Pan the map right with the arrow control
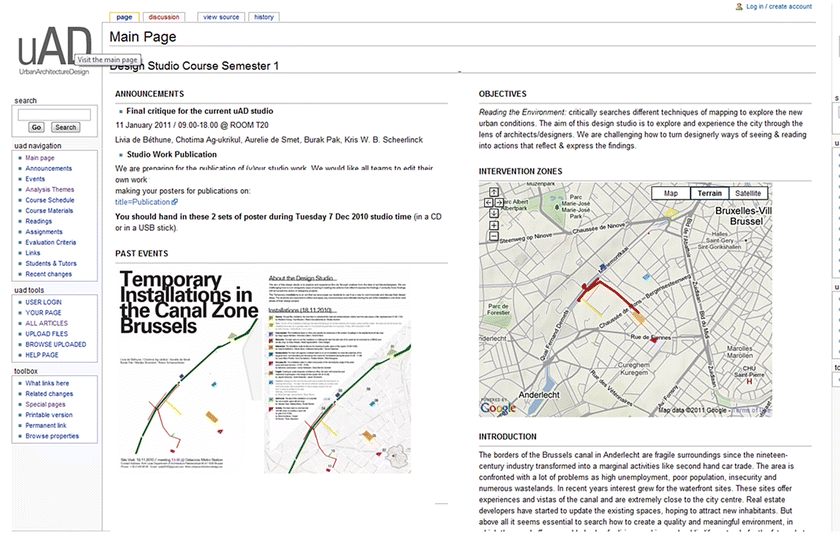The image size is (840, 549). (499, 202)
